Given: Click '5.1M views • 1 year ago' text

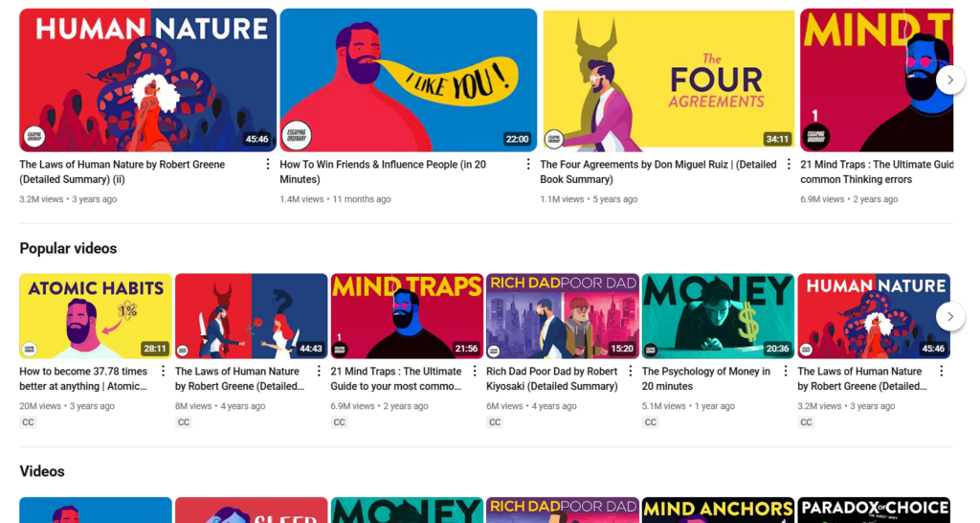Looking at the screenshot, I should (x=688, y=406).
